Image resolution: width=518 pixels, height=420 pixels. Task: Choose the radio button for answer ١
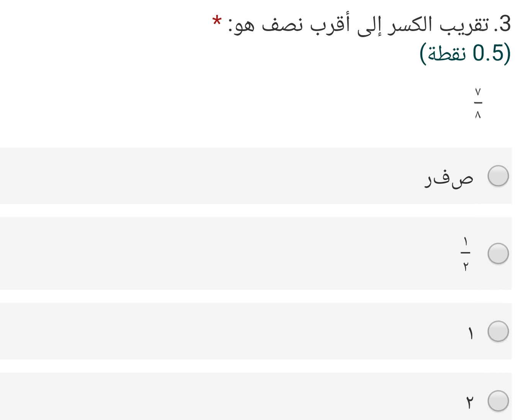click(x=498, y=331)
